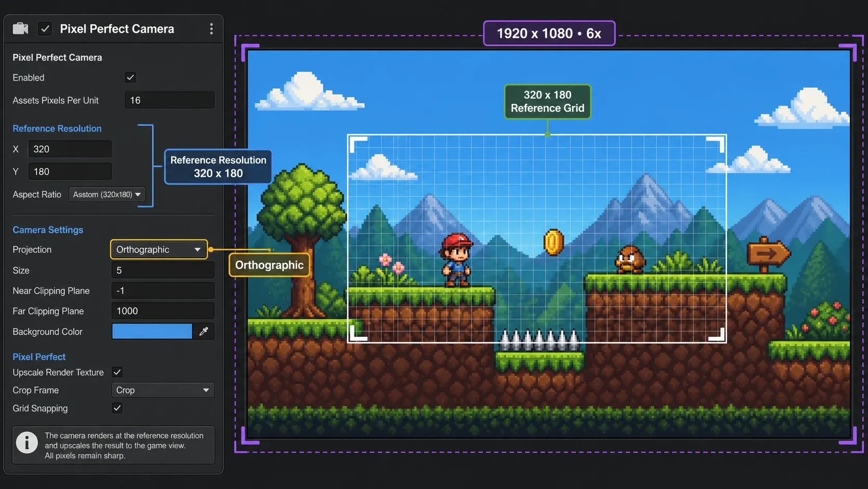Click the blue Pixel Perfect section heading
Screen dimensions: 868x489
click(39, 357)
